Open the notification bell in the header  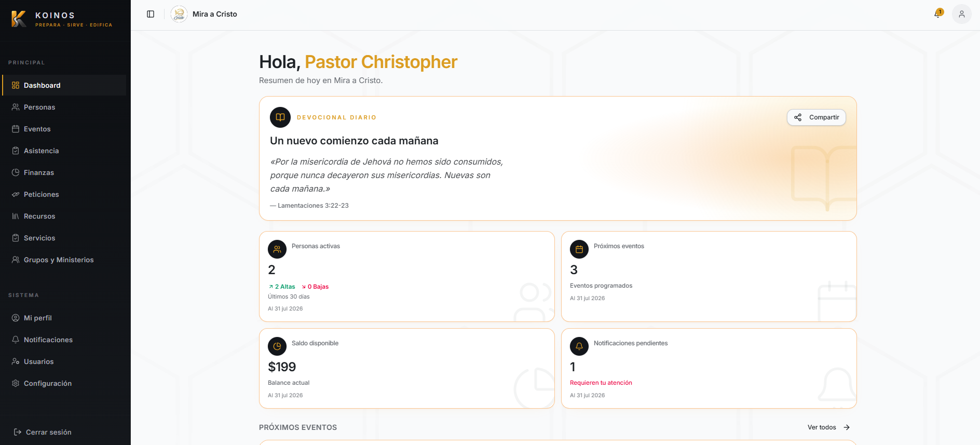pos(938,14)
